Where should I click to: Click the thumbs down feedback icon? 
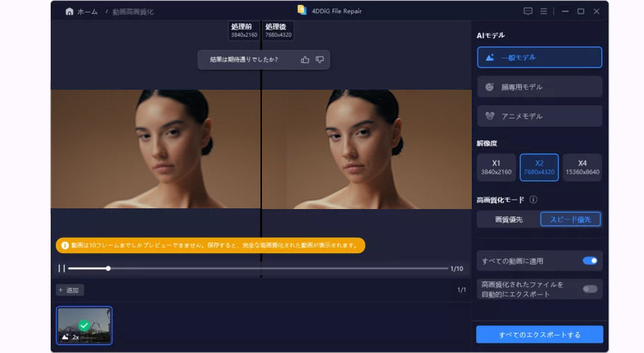coord(320,59)
